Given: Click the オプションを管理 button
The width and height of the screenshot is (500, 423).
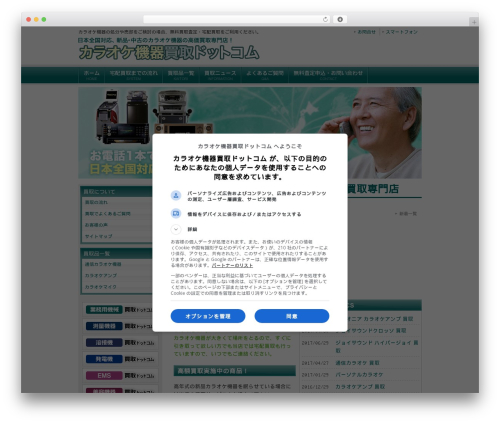Looking at the screenshot, I should [x=208, y=316].
